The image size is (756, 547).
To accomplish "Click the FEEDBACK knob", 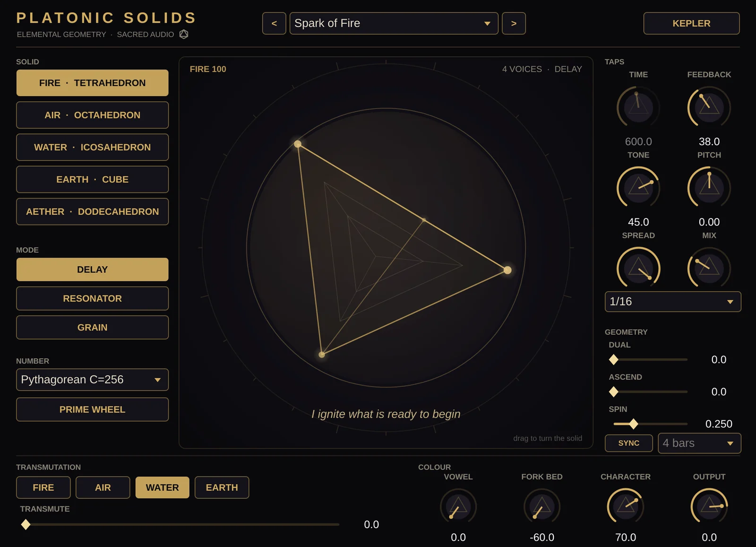I will tap(709, 107).
